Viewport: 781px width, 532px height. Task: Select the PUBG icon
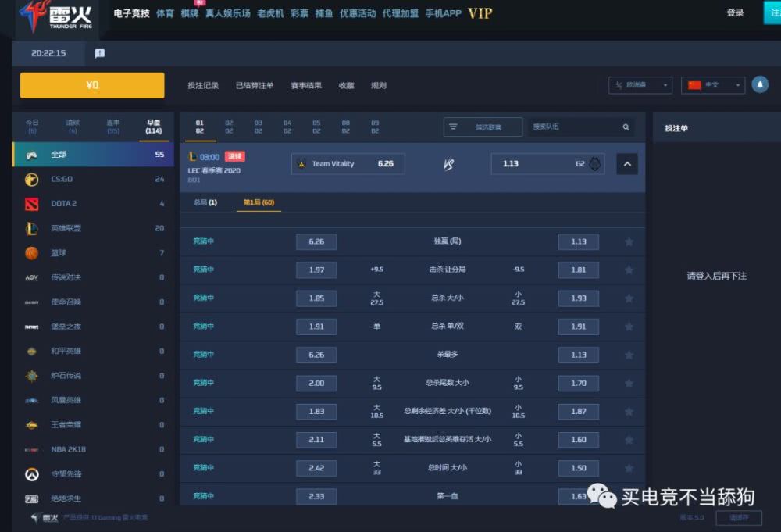(32, 498)
